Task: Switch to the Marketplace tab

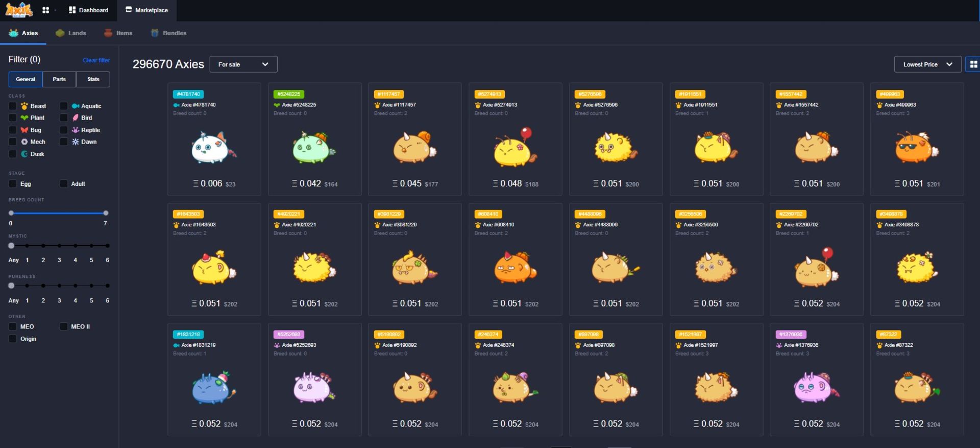Action: pyautogui.click(x=147, y=10)
